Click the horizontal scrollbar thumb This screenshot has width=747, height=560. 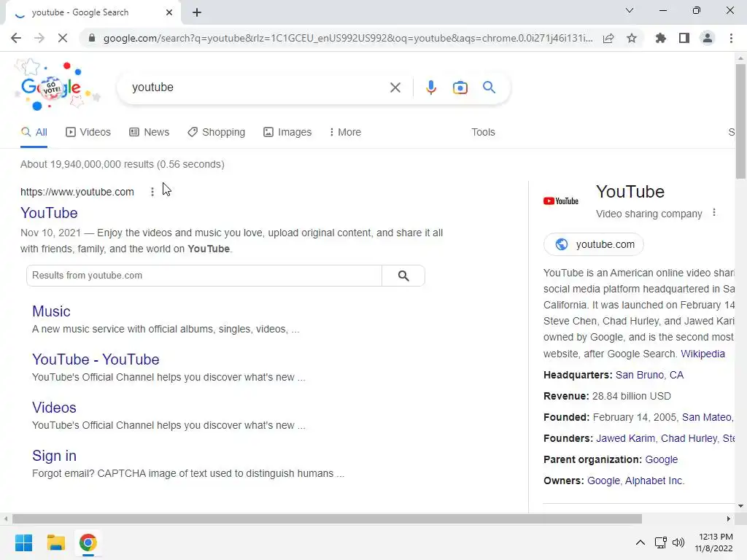point(327,518)
